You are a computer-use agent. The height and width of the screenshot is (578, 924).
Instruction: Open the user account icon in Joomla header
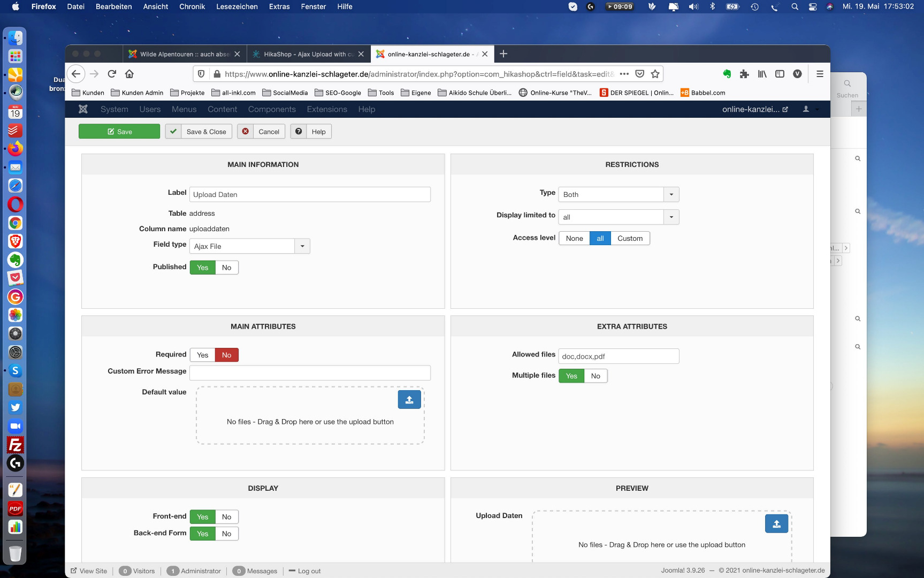click(806, 109)
